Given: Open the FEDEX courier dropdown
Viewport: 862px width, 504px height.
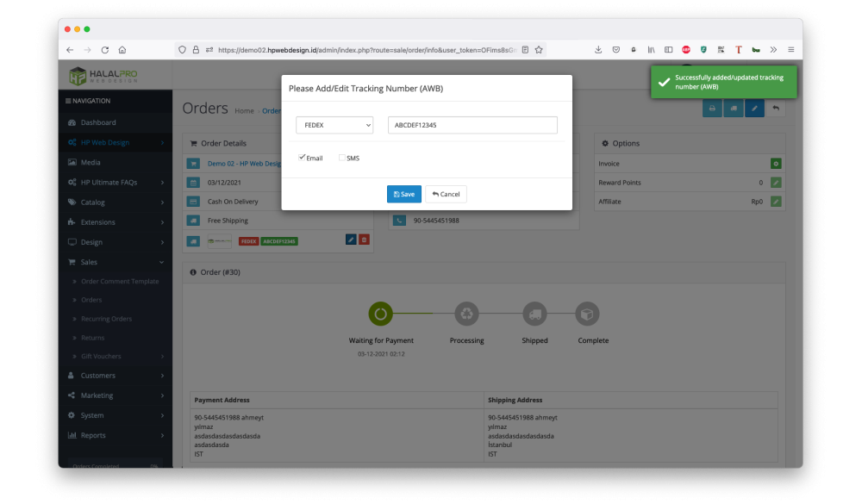Looking at the screenshot, I should [334, 126].
